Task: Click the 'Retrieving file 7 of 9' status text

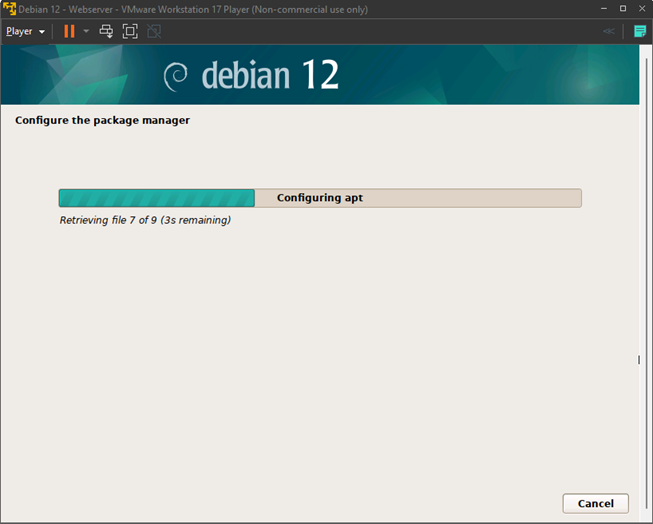Action: [x=145, y=220]
